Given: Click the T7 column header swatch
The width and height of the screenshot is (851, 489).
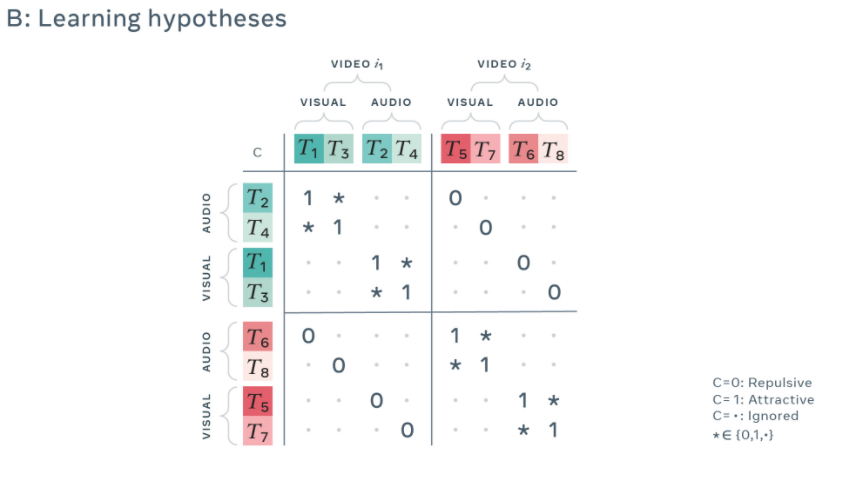Looking at the screenshot, I should coord(485,150).
